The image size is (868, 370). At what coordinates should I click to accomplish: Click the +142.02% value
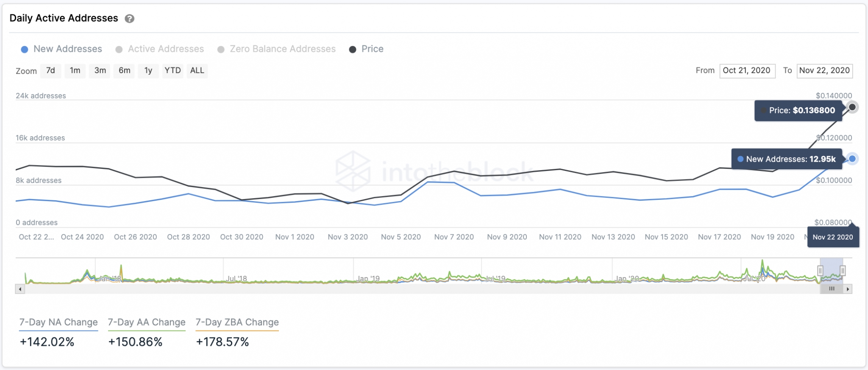(47, 342)
